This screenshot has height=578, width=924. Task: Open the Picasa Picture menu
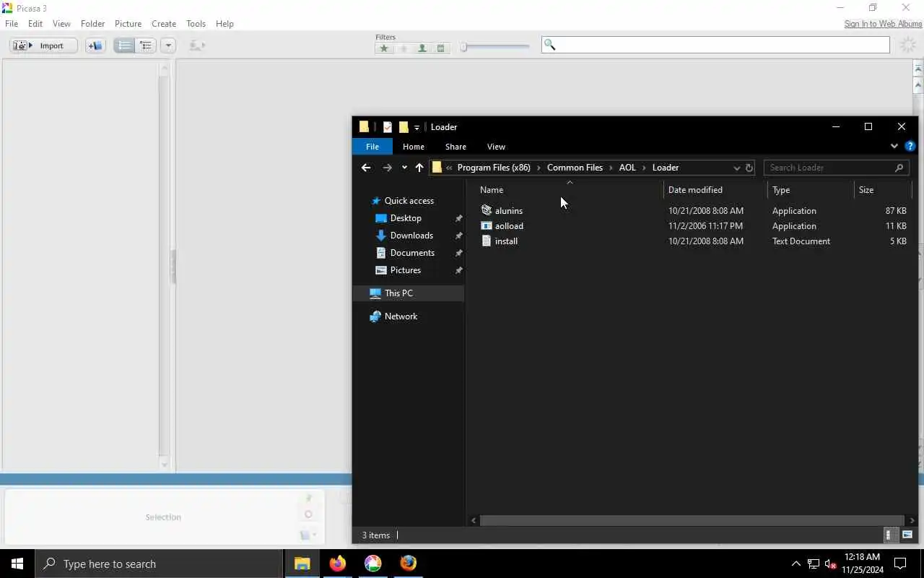[128, 24]
